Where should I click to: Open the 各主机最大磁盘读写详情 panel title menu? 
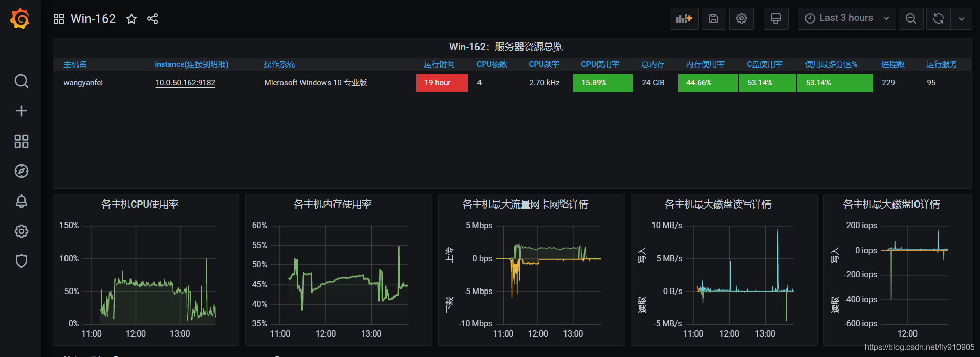(717, 205)
